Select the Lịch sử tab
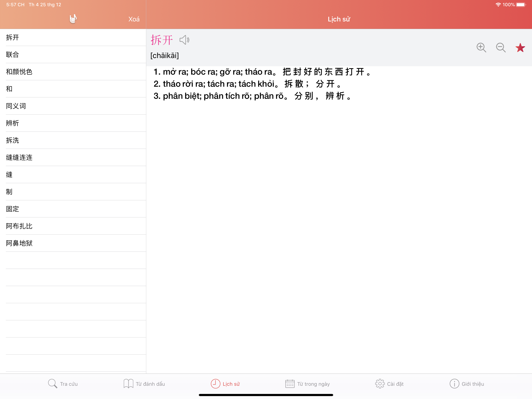The width and height of the screenshot is (532, 399). tap(225, 384)
